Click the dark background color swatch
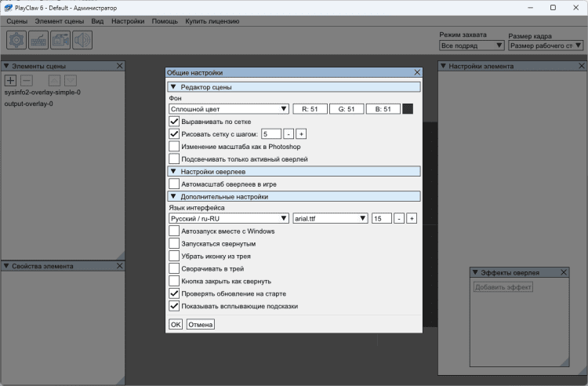The image size is (588, 386). pyautogui.click(x=408, y=109)
